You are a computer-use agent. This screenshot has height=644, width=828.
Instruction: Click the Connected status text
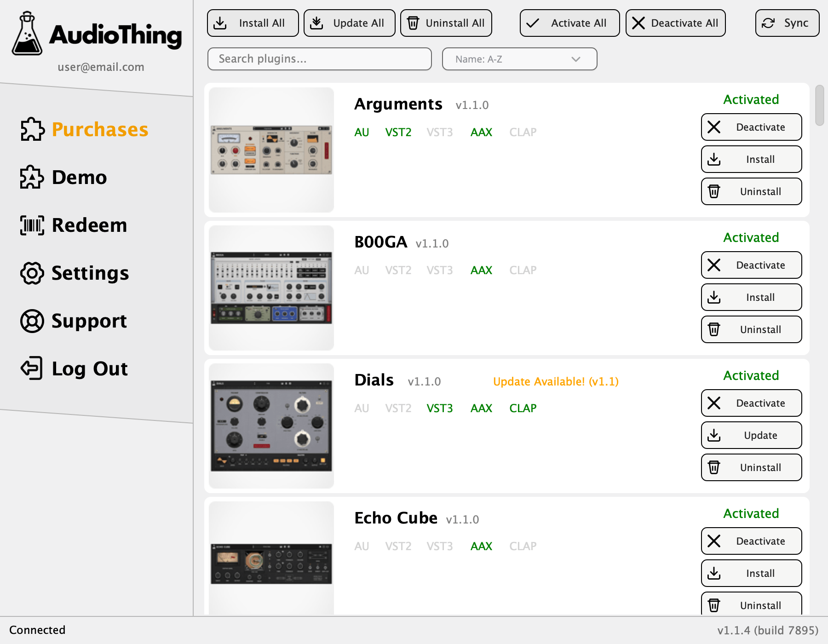click(37, 630)
